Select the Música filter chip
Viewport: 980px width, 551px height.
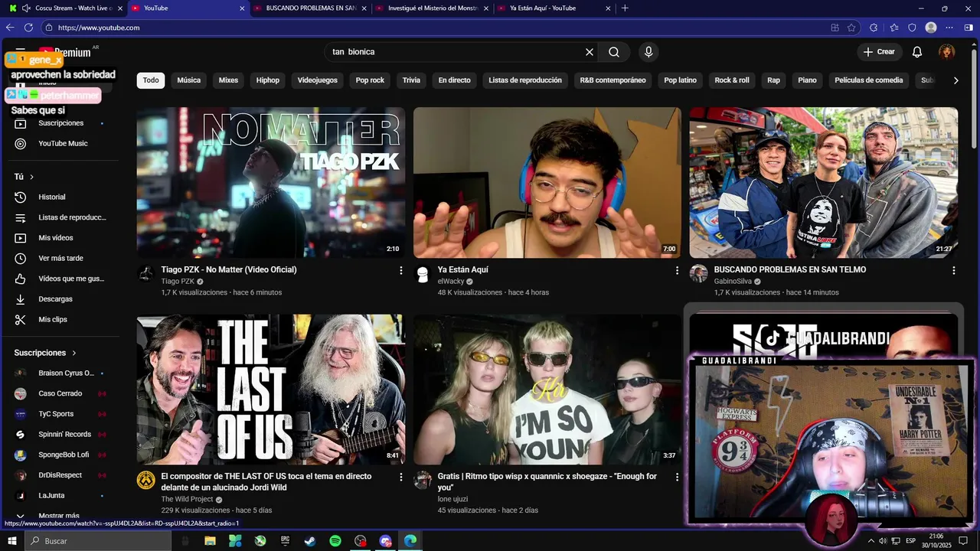point(188,80)
